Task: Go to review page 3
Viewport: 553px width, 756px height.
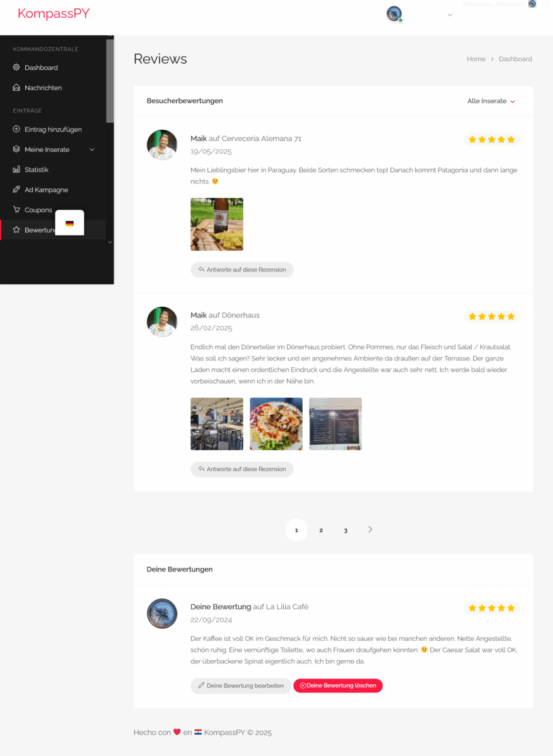Action: [346, 530]
